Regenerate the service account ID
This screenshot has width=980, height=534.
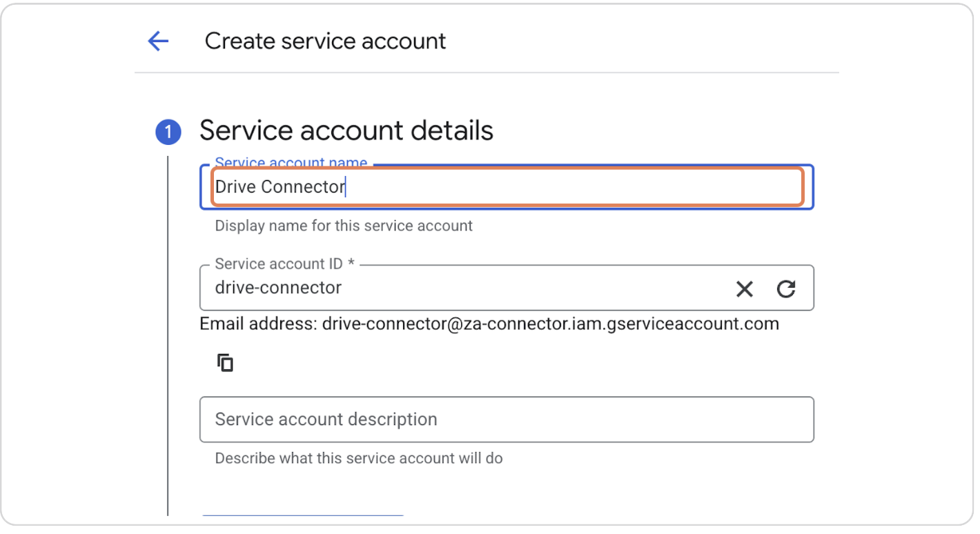pos(787,288)
